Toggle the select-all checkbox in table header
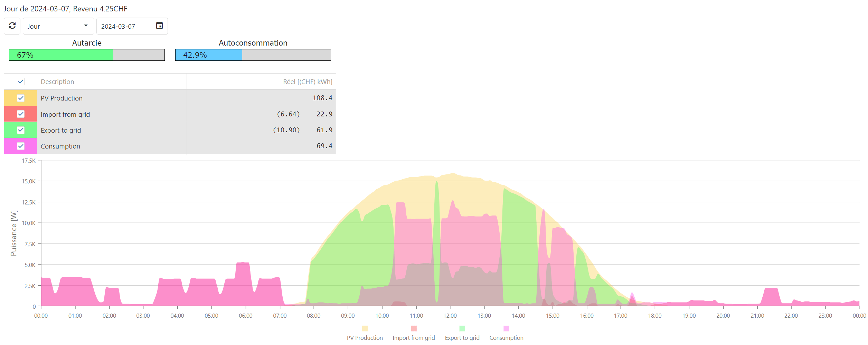The width and height of the screenshot is (868, 345). click(x=21, y=82)
